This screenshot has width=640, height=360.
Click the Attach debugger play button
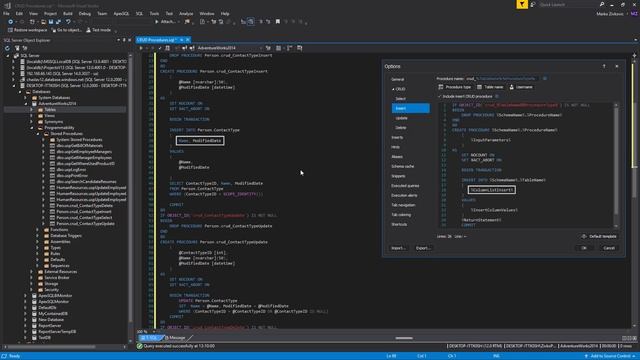point(156,22)
